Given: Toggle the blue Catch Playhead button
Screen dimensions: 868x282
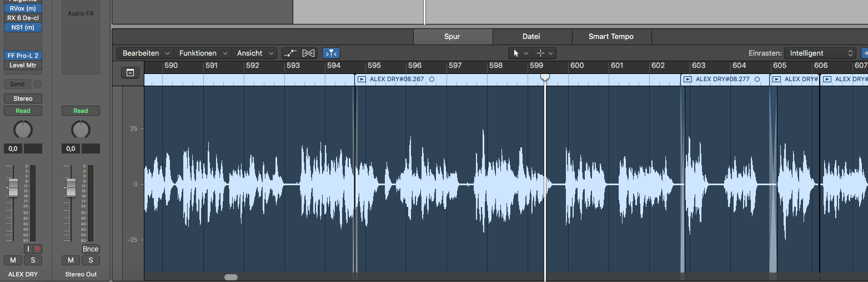Looking at the screenshot, I should point(331,53).
